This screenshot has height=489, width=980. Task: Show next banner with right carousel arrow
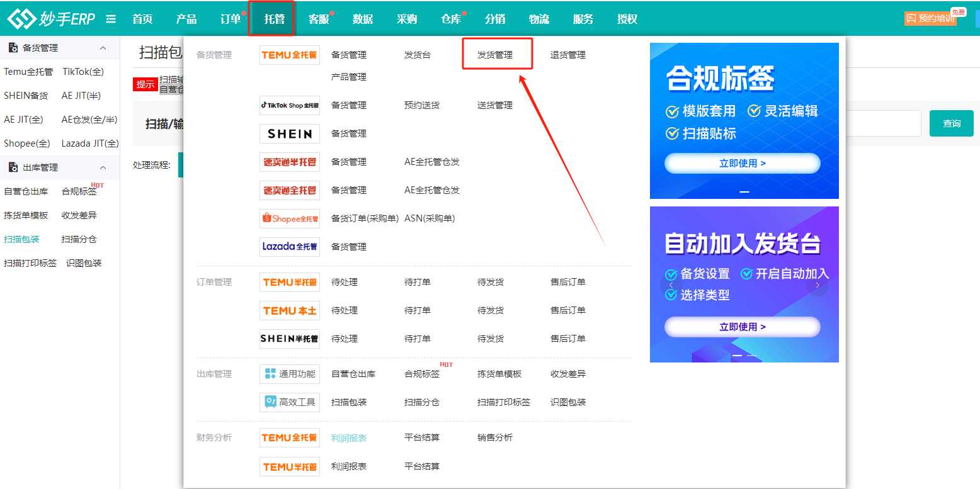(818, 285)
